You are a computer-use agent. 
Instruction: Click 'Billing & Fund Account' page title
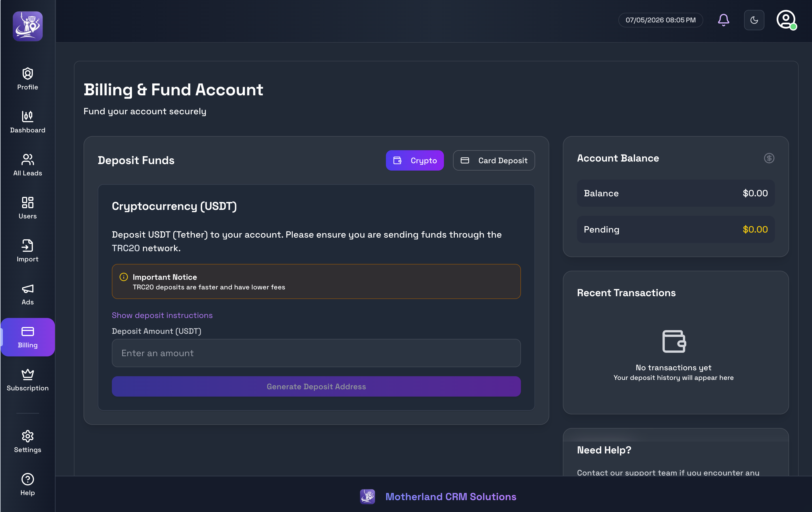point(173,90)
